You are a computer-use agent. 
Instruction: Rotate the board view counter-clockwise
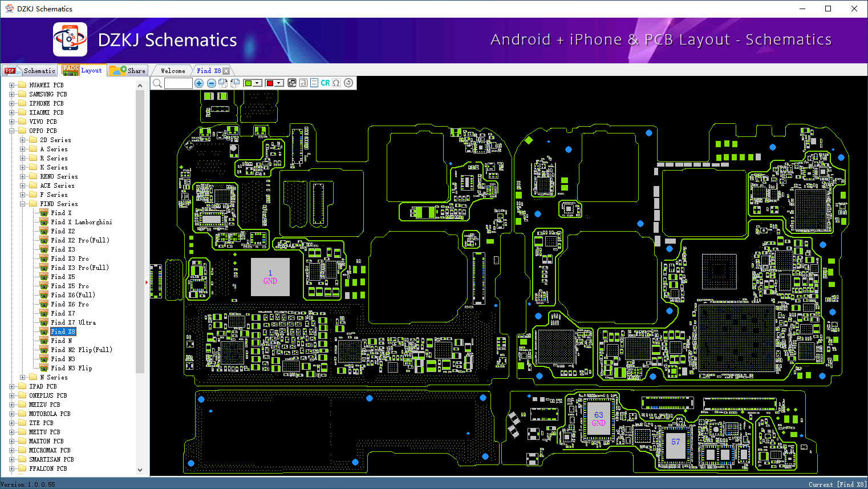click(235, 83)
